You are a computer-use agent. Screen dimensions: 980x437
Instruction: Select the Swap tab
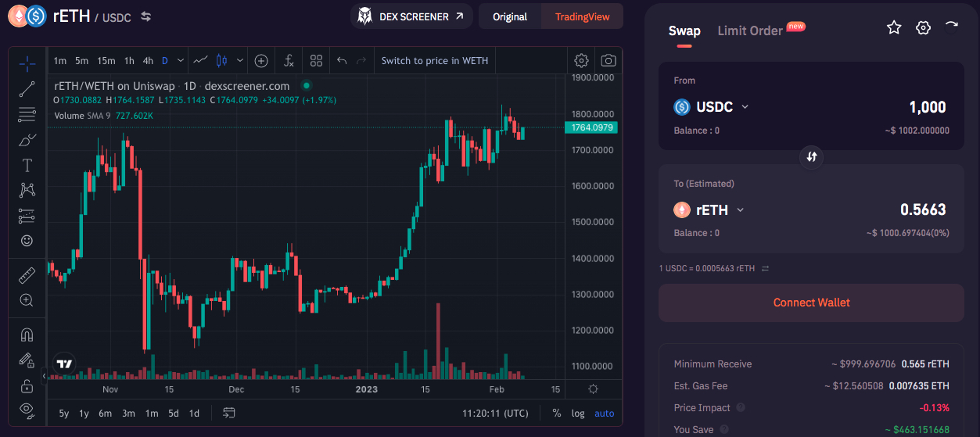click(684, 30)
